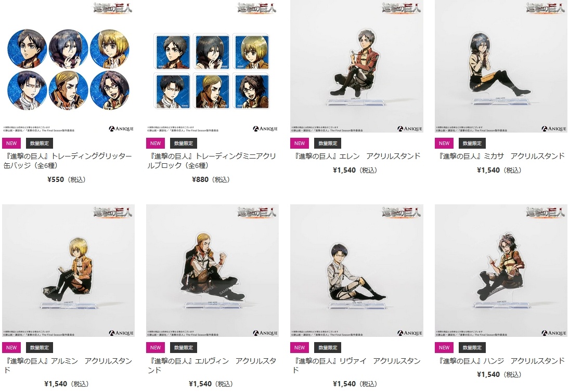Click the NEW badge under the Eren stand
The width and height of the screenshot is (582, 392).
tap(300, 143)
